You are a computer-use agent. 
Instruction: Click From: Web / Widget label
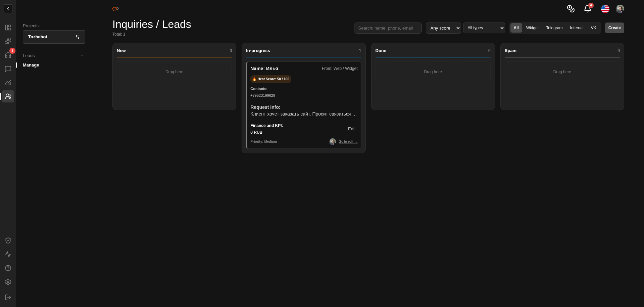340,69
